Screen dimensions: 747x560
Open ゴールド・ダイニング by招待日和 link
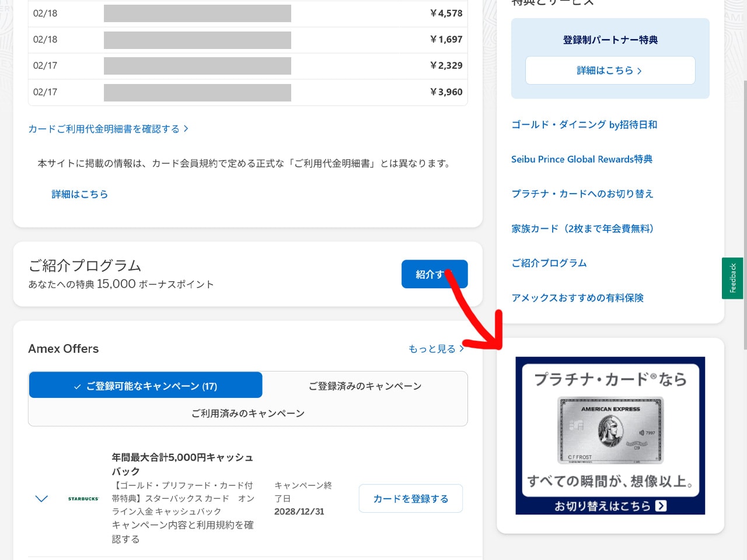click(584, 125)
